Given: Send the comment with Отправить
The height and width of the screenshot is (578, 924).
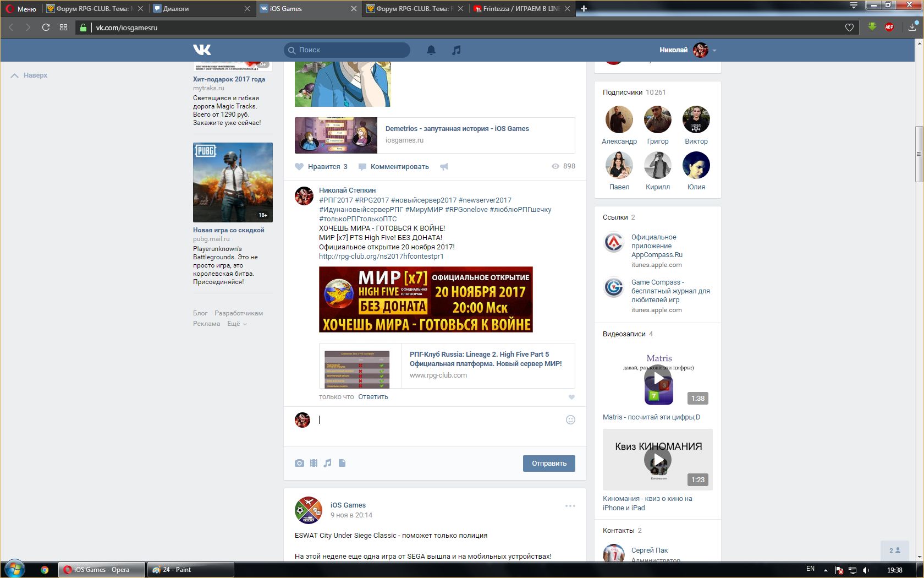Looking at the screenshot, I should pyautogui.click(x=549, y=464).
